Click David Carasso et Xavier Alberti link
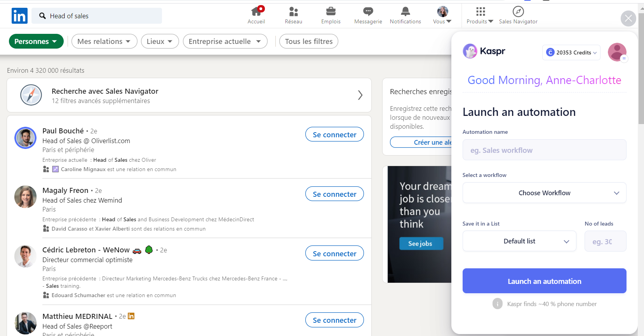The height and width of the screenshot is (336, 644). coord(91,229)
